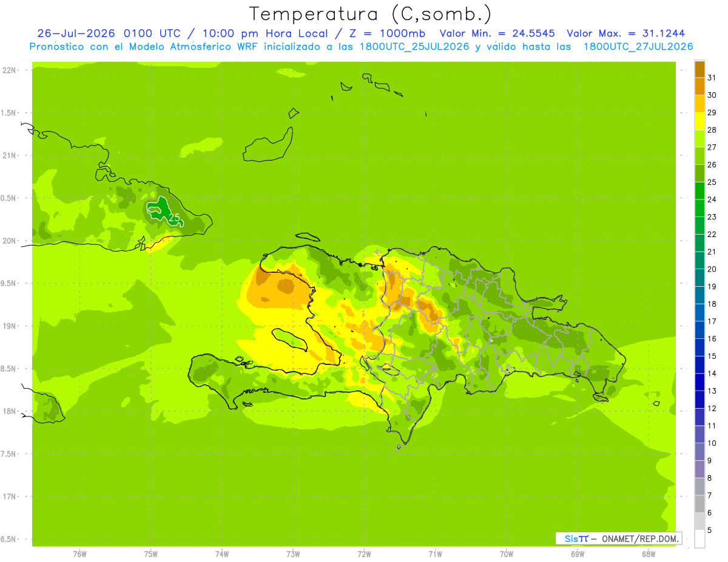Click the '22N' latitude label

click(x=8, y=70)
